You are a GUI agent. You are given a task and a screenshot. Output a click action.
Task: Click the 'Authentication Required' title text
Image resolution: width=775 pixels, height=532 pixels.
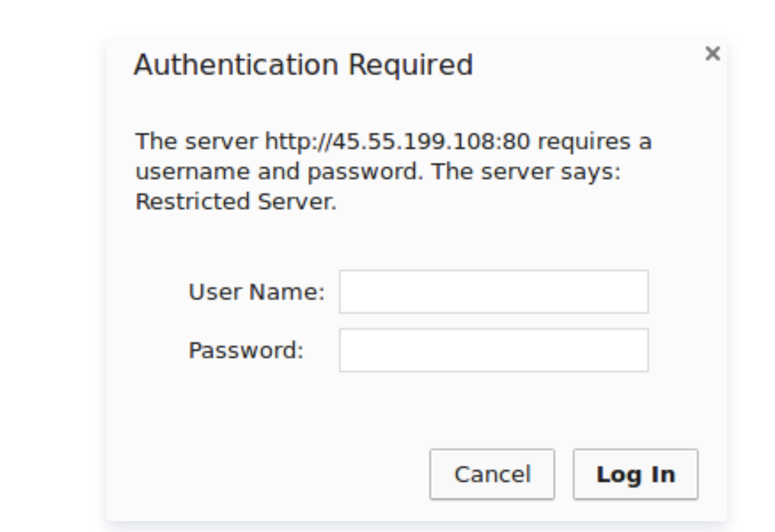(304, 65)
